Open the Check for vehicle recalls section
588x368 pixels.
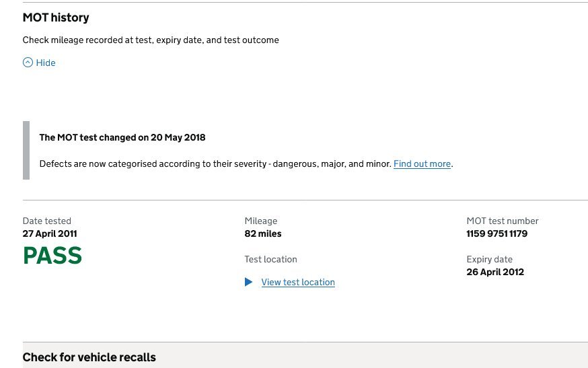[89, 357]
